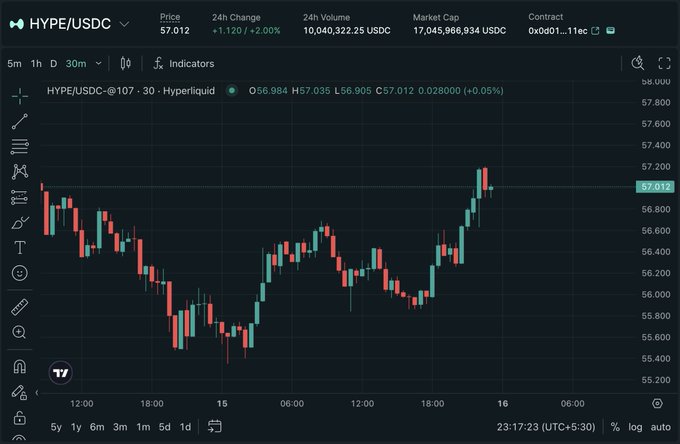The height and width of the screenshot is (444, 680).
Task: Select the 30m timeframe
Action: tap(76, 63)
